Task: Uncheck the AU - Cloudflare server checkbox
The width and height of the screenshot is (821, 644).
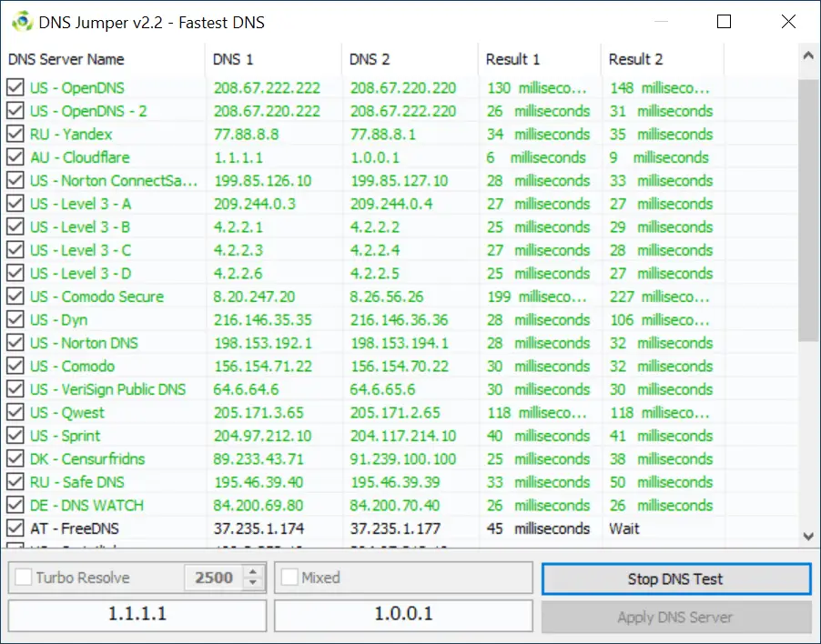Action: [x=15, y=157]
